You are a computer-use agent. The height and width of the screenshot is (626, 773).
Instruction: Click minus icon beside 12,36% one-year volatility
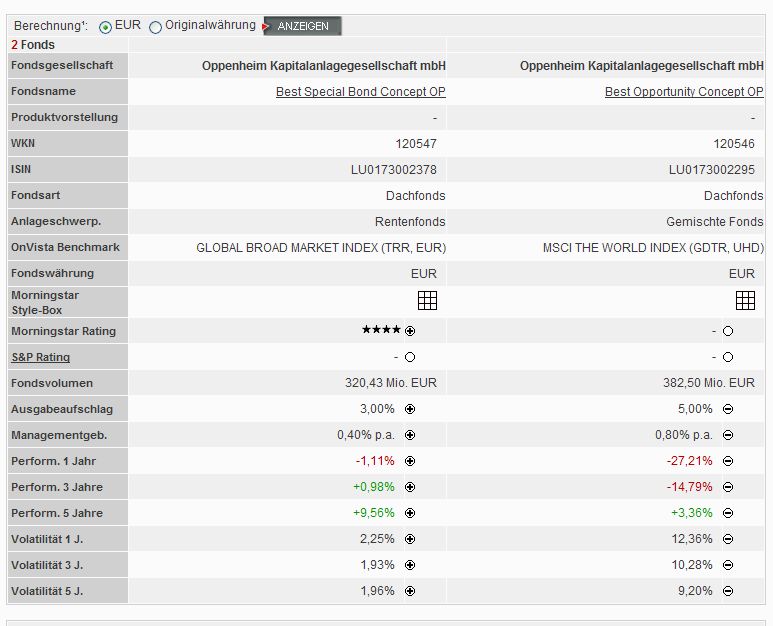(x=728, y=539)
